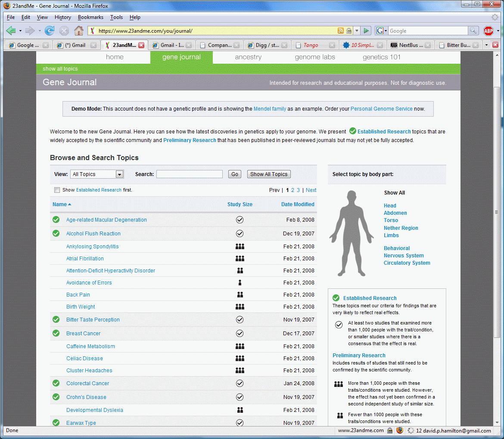Switch to the genetics 101 tab
Image resolution: width=504 pixels, height=439 pixels.
382,57
